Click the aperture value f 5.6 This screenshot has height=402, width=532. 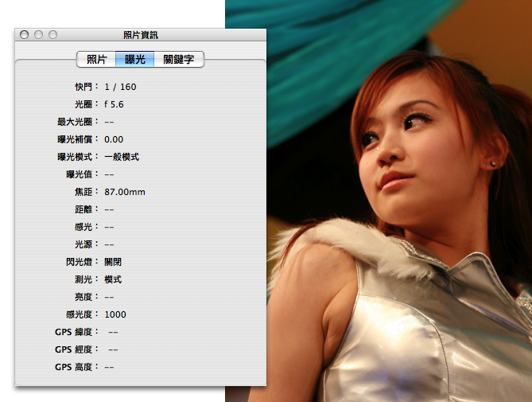coord(114,104)
